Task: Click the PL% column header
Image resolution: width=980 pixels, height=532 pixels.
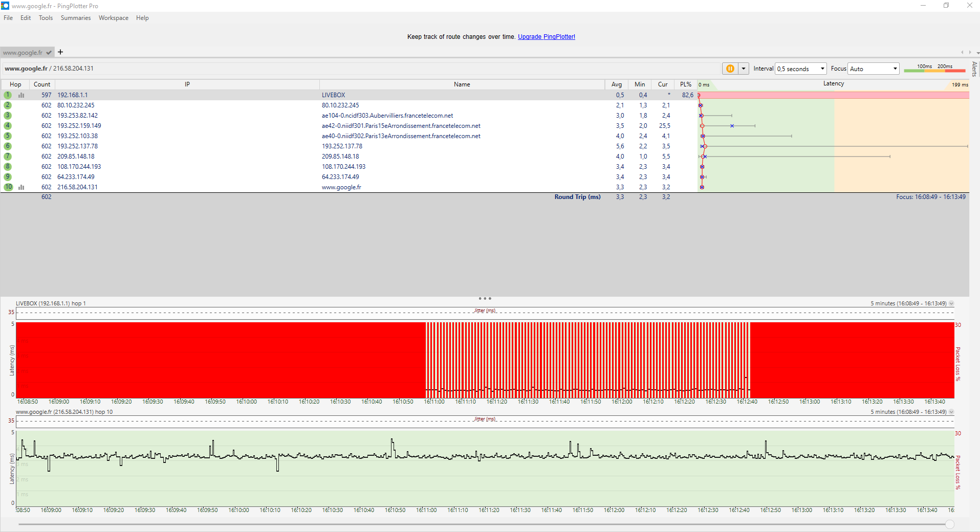Action: pyautogui.click(x=685, y=84)
